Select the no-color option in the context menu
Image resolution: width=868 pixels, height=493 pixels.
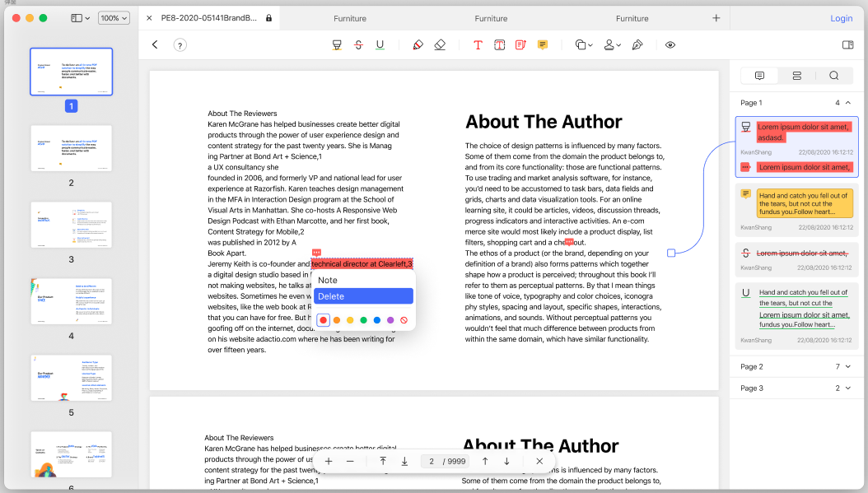click(x=404, y=320)
